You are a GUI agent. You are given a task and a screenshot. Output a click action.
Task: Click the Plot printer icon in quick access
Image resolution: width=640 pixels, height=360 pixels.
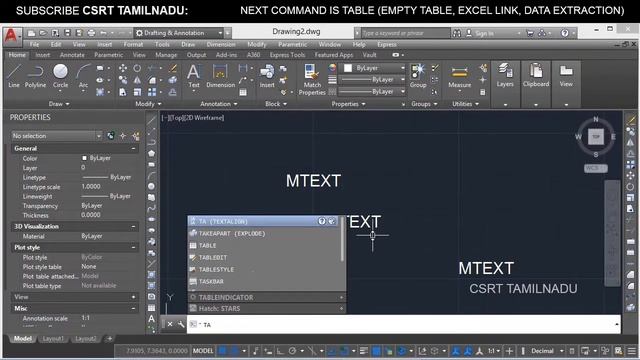coord(91,33)
